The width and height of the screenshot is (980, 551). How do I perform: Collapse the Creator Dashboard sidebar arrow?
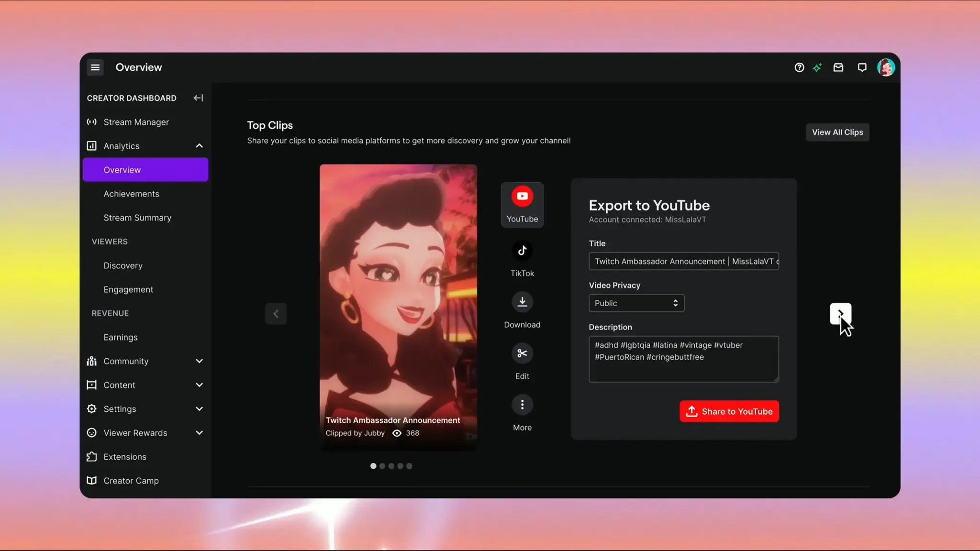point(198,98)
